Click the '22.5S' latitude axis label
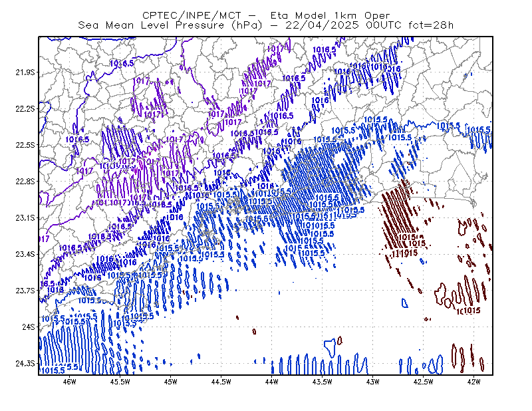Image resolution: width=532 pixels, height=411 pixels. (25, 145)
